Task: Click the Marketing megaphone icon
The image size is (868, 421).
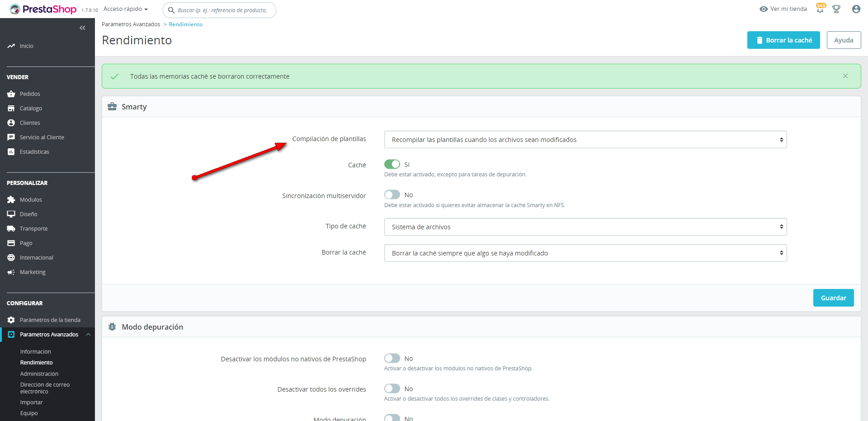Action: click(11, 272)
